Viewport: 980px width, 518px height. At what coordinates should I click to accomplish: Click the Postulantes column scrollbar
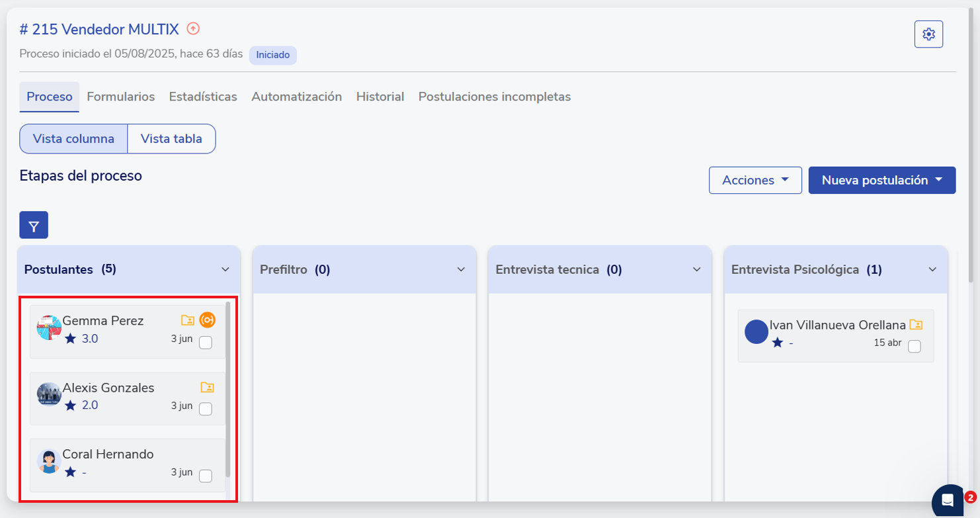coord(228,390)
